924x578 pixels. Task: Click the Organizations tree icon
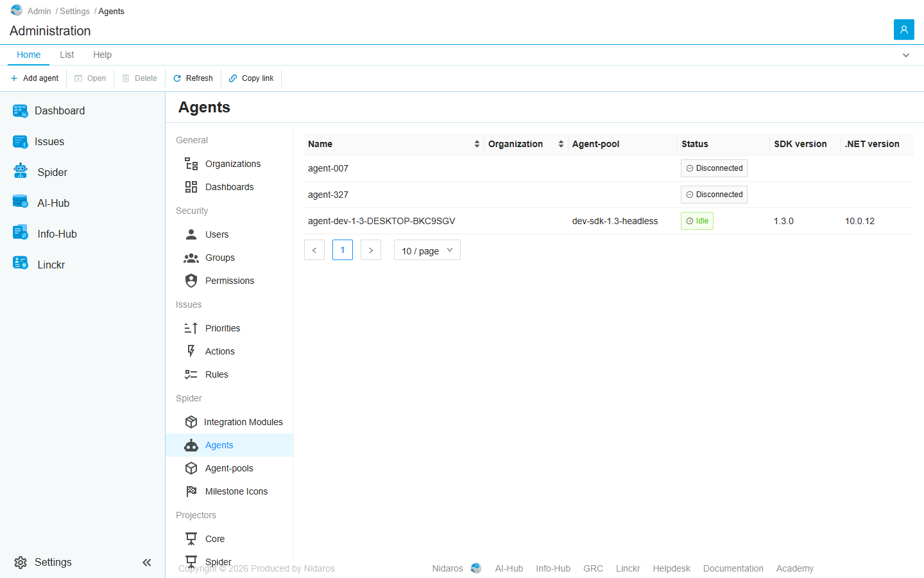click(x=191, y=164)
